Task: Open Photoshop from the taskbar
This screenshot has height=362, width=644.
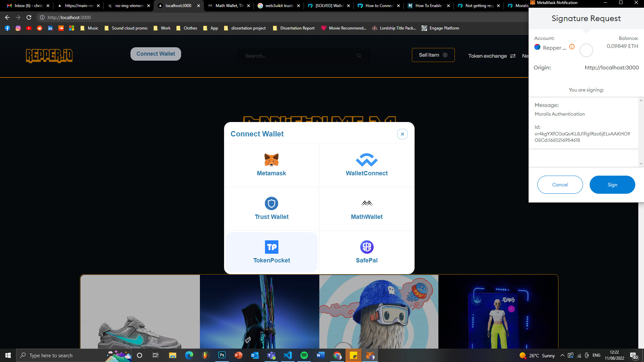Action: pos(222,355)
